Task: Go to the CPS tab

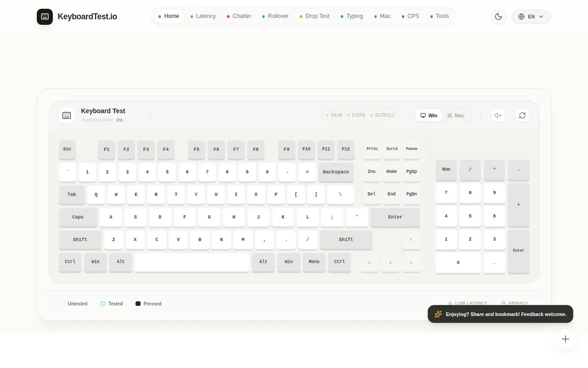Action: point(410,16)
